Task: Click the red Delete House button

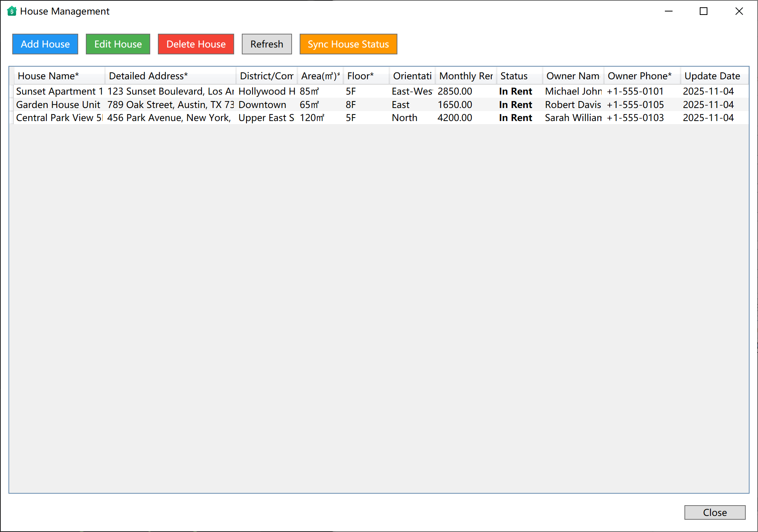Action: 196,44
